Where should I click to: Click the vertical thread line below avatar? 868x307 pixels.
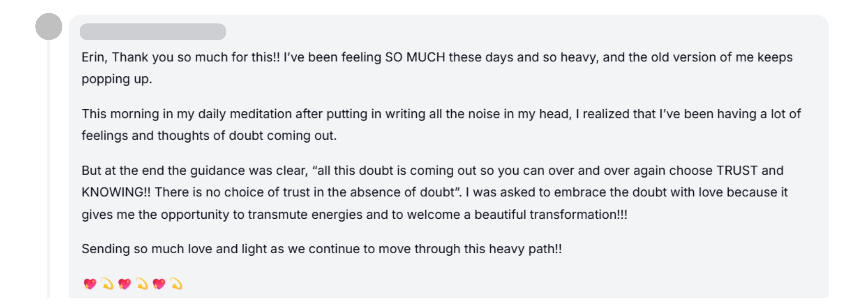pyautogui.click(x=48, y=169)
